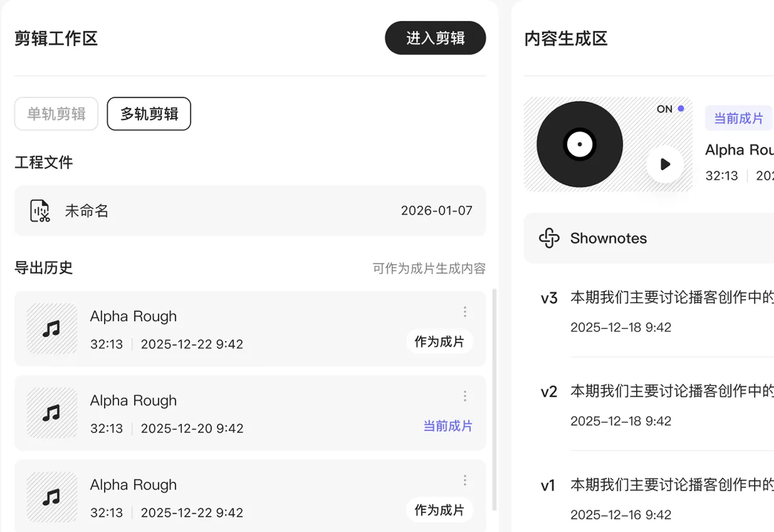Click music note icon of first Alpha Rough export
The image size is (774, 532).
52,329
